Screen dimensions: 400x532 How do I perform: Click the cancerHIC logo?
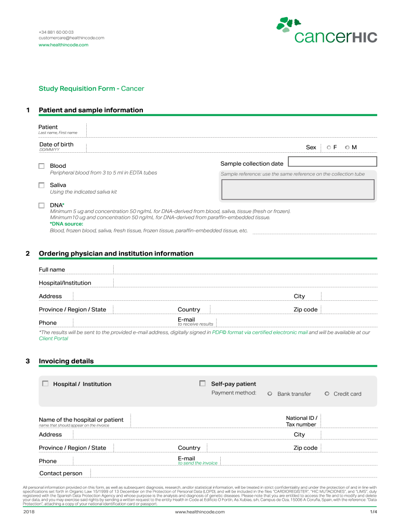pyautogui.click(x=326, y=31)
